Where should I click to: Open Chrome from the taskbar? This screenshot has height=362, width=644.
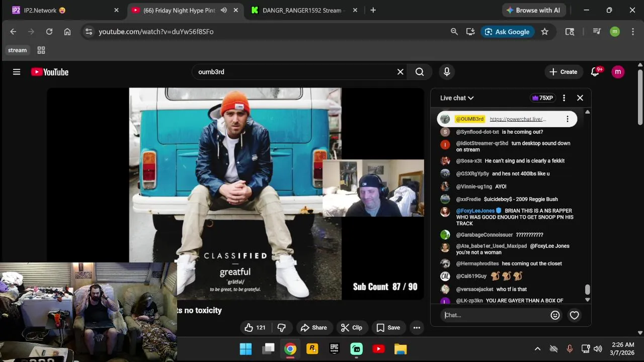290,349
